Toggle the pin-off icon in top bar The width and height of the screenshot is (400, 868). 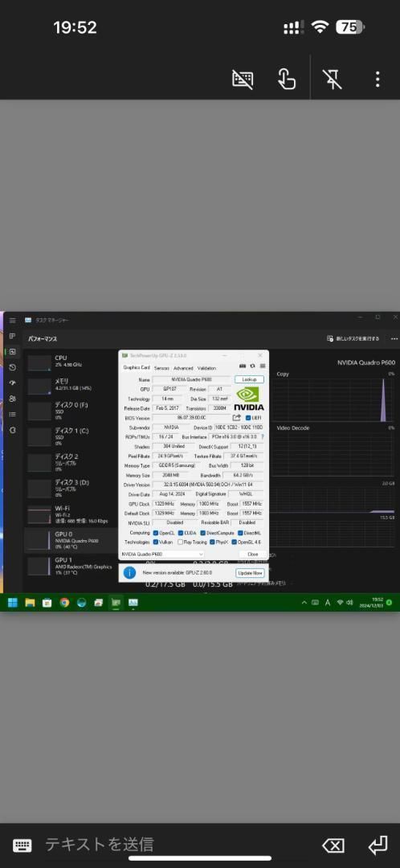(333, 79)
